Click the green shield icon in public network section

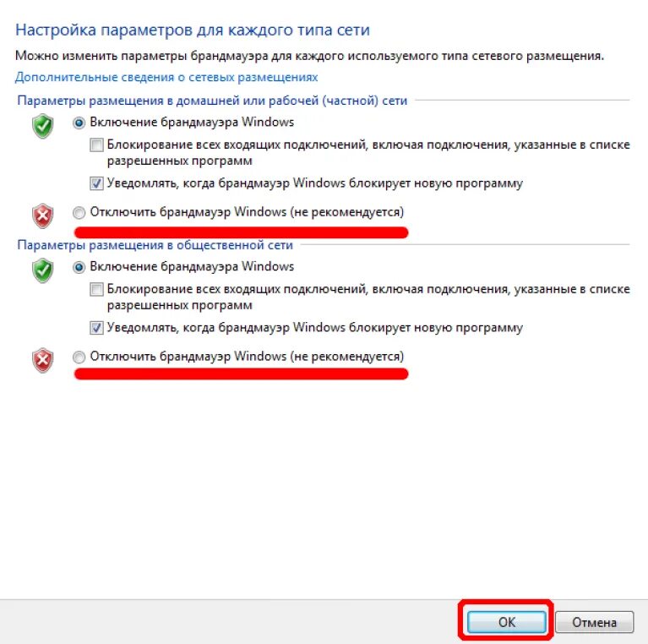click(42, 270)
